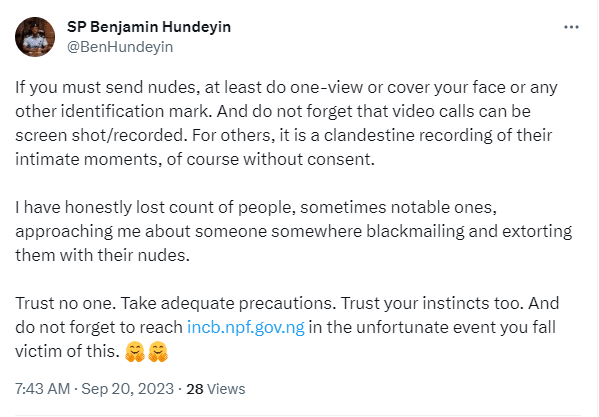Viewport: 599px width, 417px height.
Task: Click the second hugging face emoji
Action: (x=158, y=352)
